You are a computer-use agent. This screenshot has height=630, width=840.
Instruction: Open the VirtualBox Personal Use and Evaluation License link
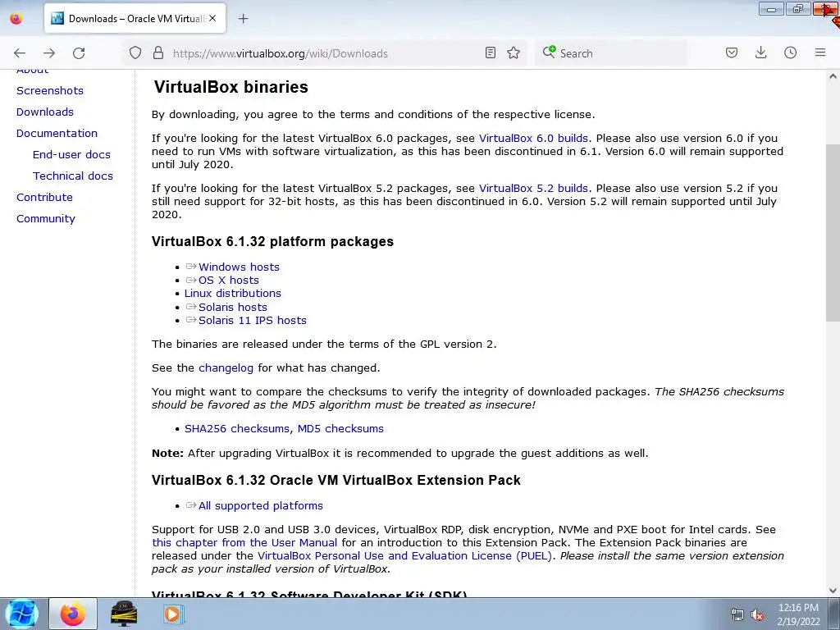(404, 556)
